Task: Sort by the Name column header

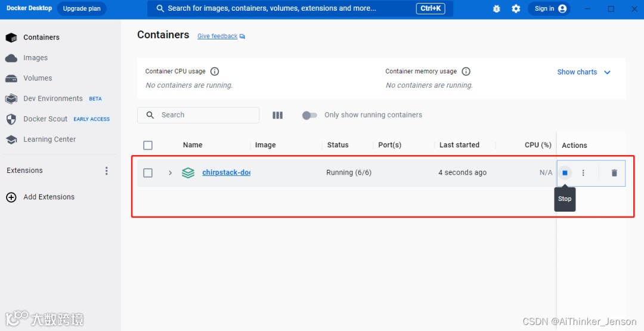Action: point(193,145)
